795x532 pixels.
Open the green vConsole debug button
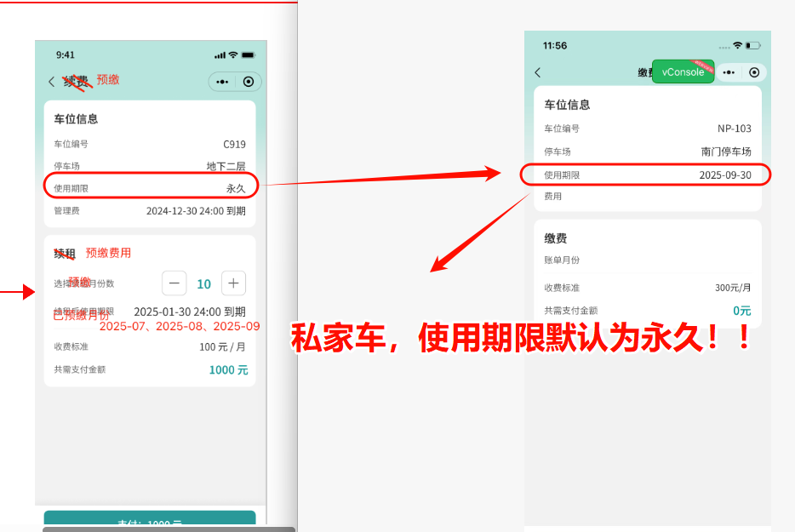click(x=683, y=72)
